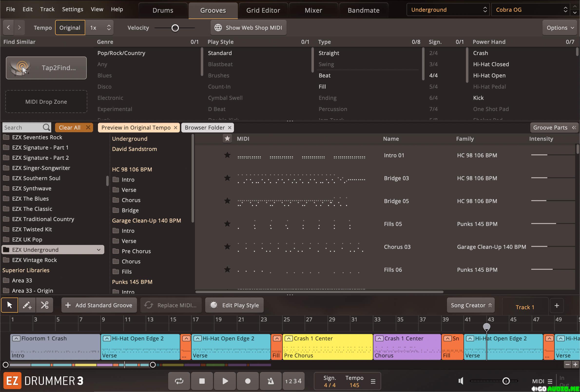
Task: Toggle the 1234 count-in
Action: (293, 381)
